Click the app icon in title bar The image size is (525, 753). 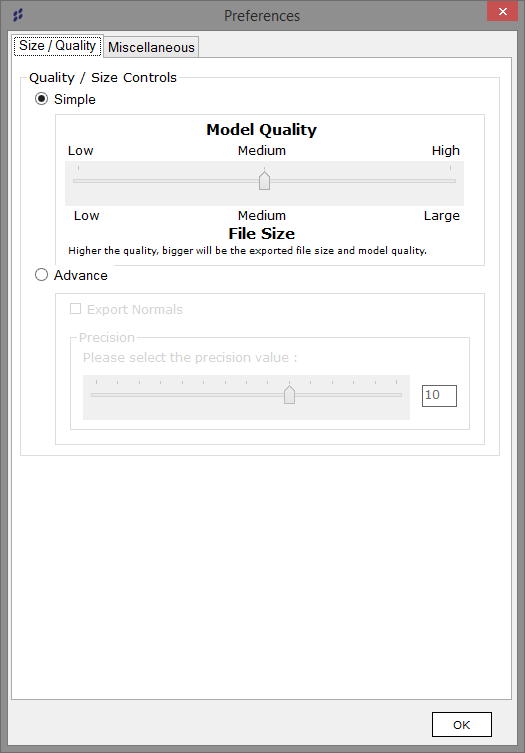click(x=18, y=15)
